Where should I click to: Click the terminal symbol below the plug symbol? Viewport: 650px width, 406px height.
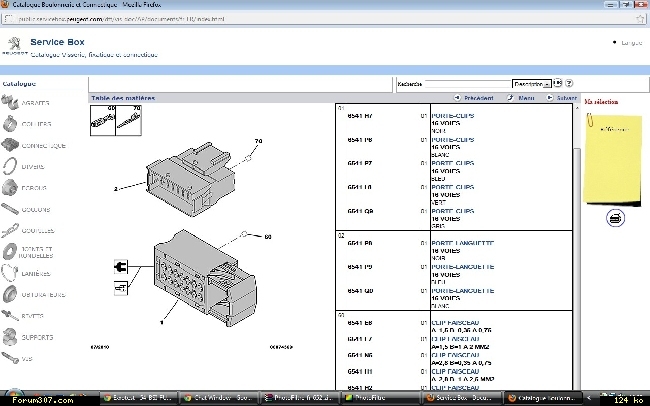point(121,288)
